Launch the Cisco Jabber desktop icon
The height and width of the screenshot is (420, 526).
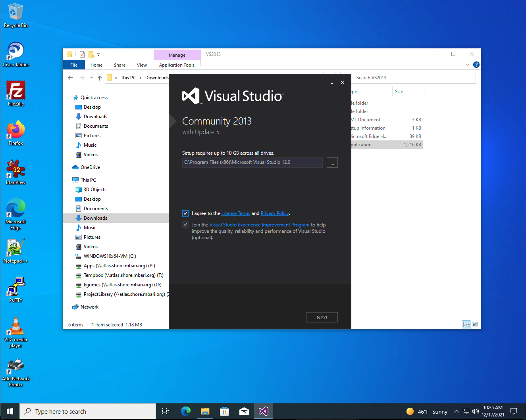click(x=16, y=54)
